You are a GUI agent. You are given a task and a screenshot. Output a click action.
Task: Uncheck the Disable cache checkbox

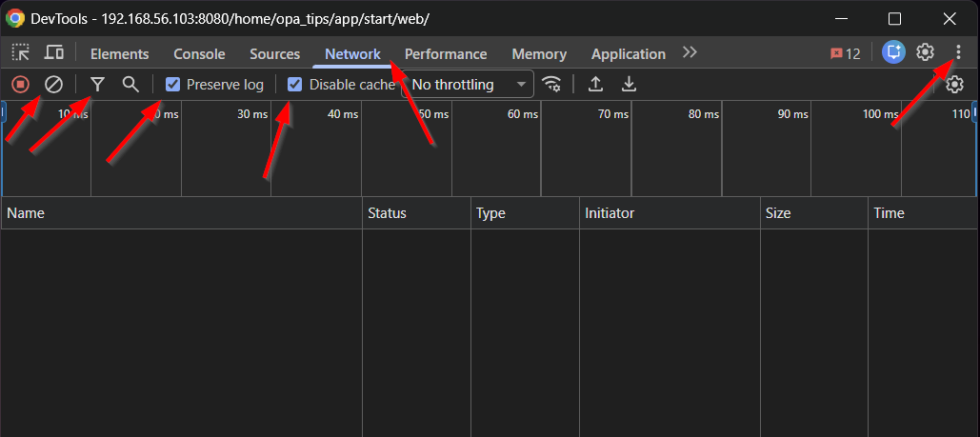point(295,85)
